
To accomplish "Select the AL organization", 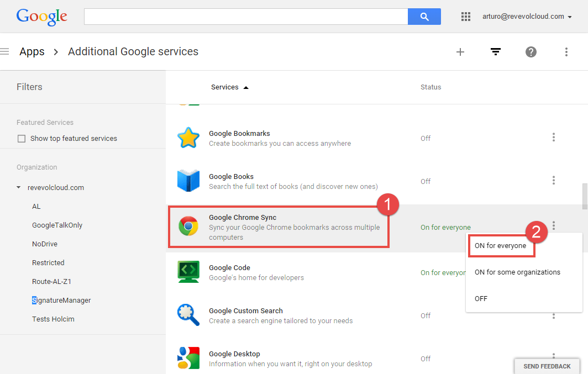I will tap(36, 207).
